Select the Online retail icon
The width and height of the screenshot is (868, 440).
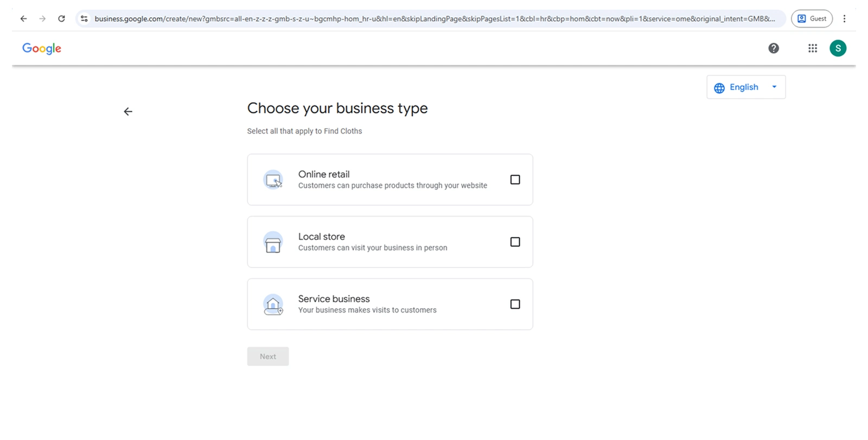(x=273, y=180)
